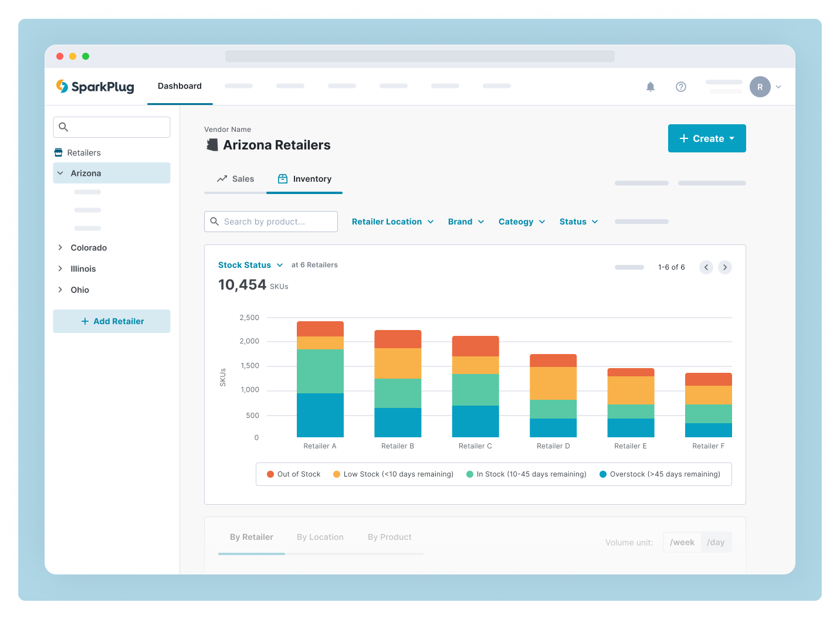Open the Status filter dropdown
This screenshot has height=619, width=840.
pyautogui.click(x=579, y=222)
